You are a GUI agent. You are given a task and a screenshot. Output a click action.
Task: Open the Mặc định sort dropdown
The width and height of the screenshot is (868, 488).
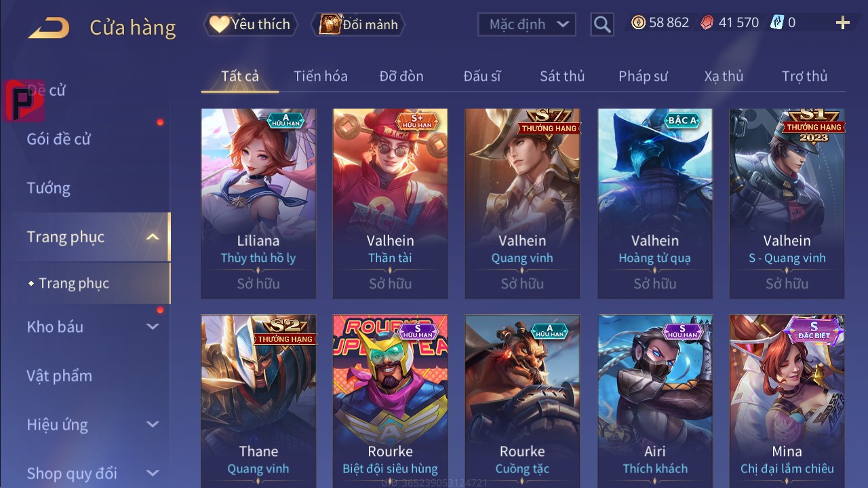(x=527, y=24)
